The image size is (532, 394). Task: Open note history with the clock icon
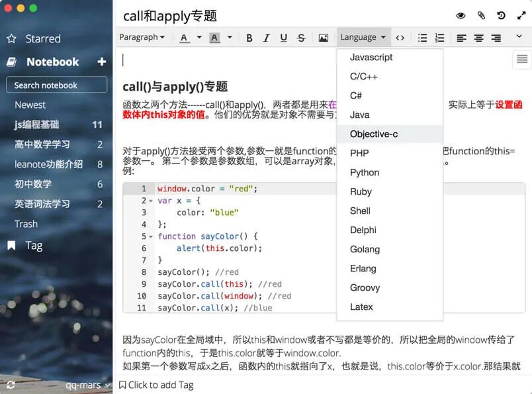click(501, 16)
